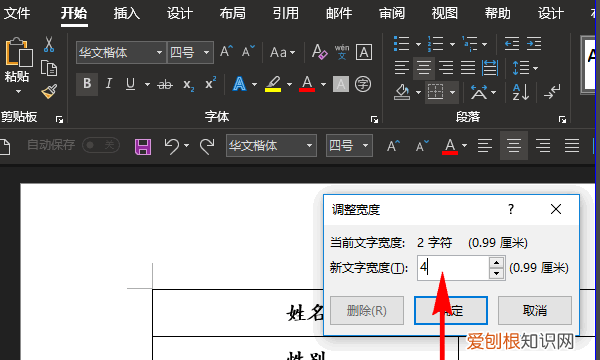Click the Cut scissors icon

pos(49,44)
